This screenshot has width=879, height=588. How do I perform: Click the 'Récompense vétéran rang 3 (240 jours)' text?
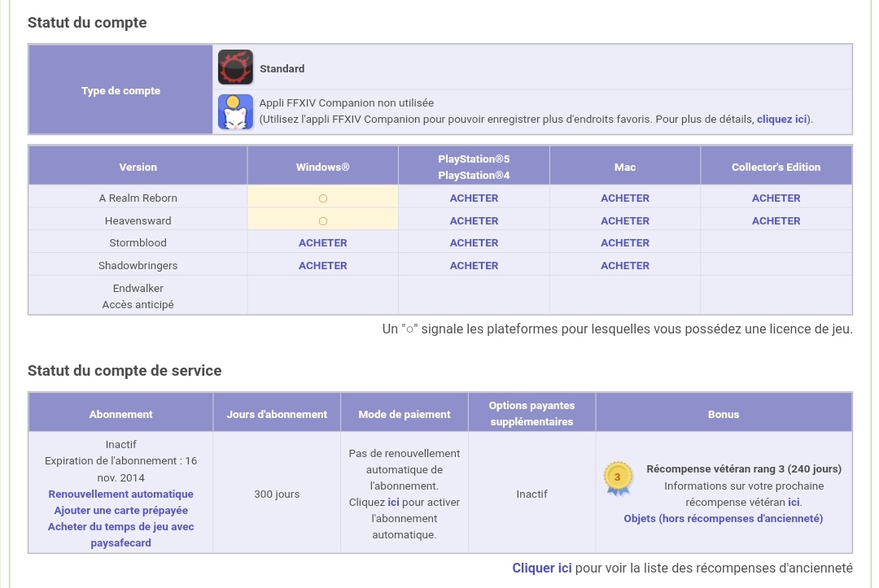(x=744, y=468)
